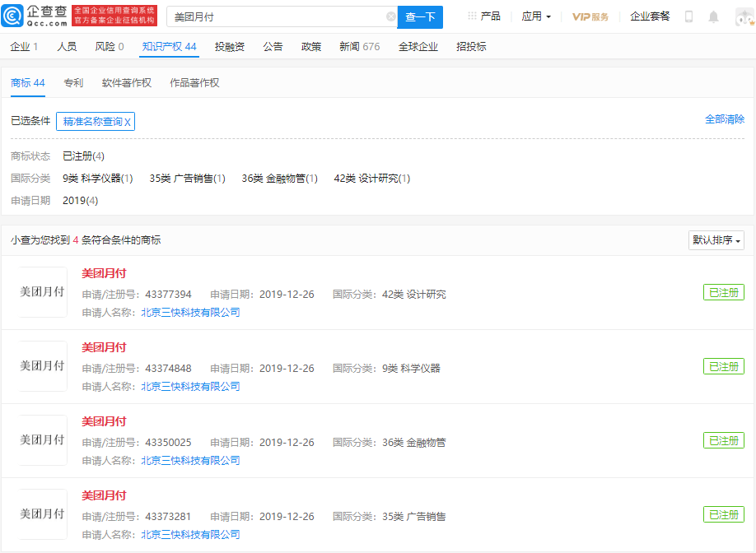Click the search input containing 美团月付

click(280, 17)
